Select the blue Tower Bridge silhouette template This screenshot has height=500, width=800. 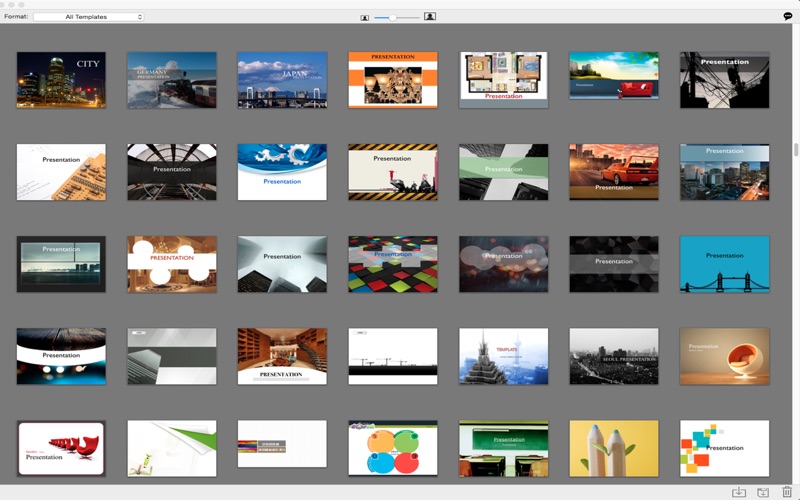(724, 264)
